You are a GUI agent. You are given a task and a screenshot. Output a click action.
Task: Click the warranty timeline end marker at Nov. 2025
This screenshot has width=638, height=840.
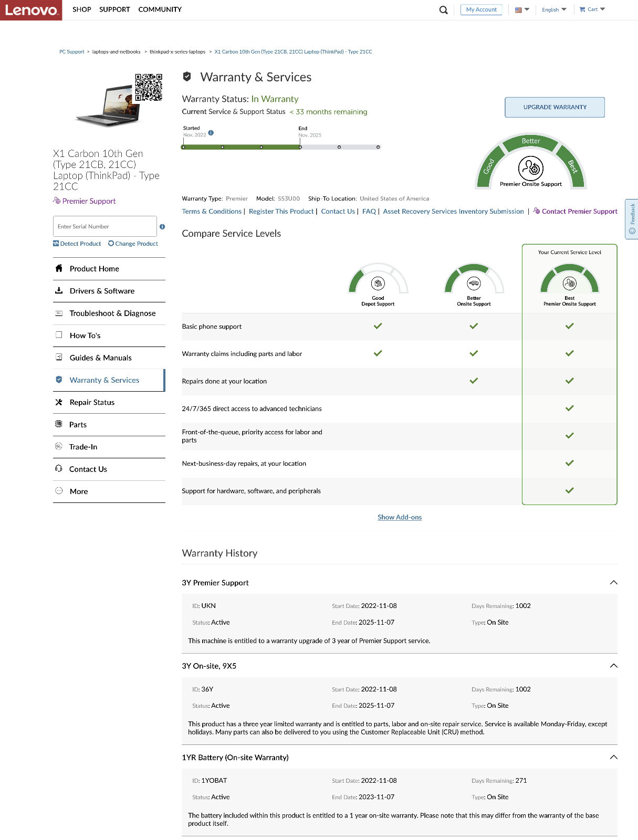pyautogui.click(x=300, y=147)
